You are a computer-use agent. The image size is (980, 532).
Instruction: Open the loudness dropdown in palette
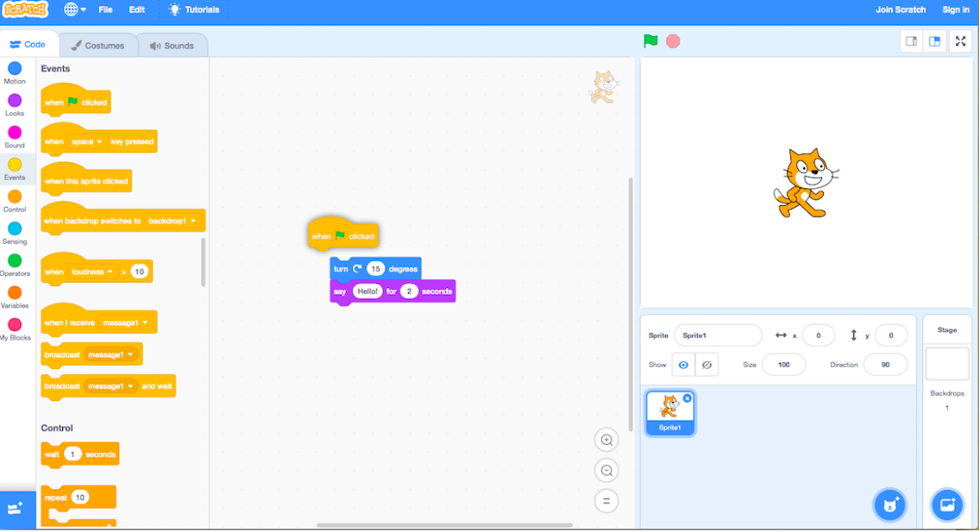[91, 272]
